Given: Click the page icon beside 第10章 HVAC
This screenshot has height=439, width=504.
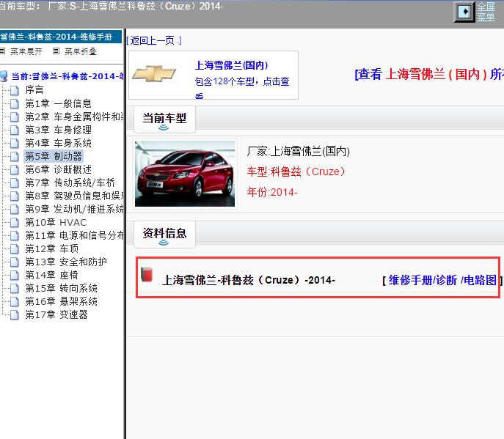Looking at the screenshot, I should 14,223.
